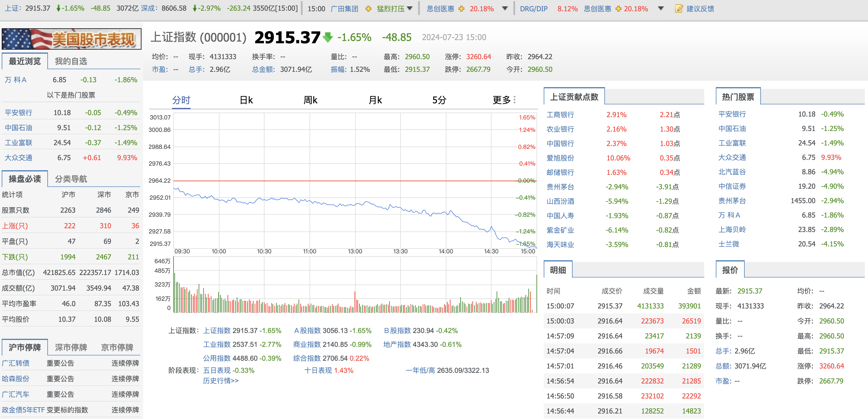Click the DRG/DIP sector link
This screenshot has width=868, height=419.
(534, 9)
